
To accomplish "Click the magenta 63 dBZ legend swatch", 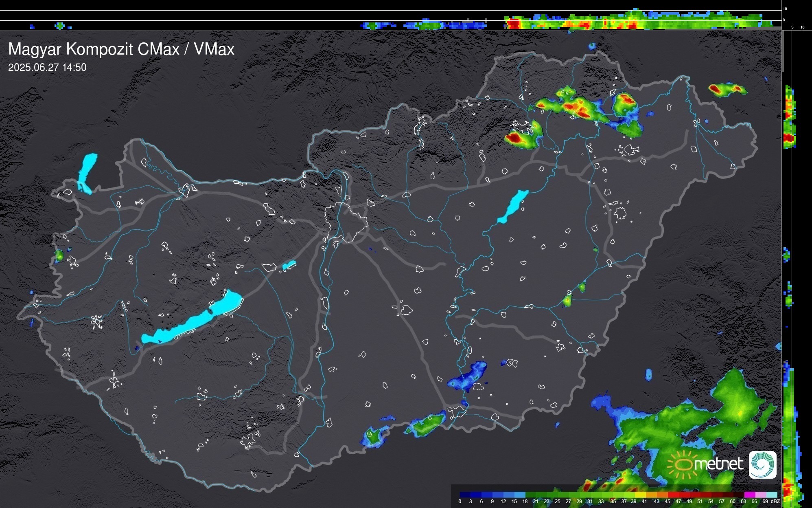I will click(749, 495).
